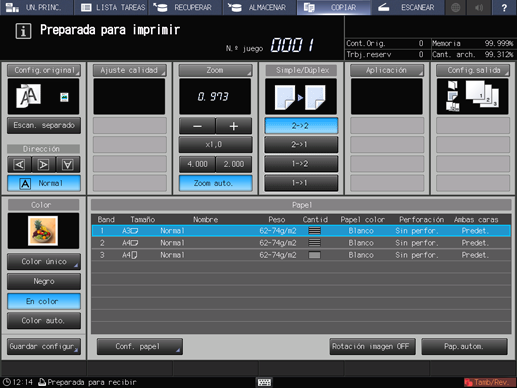Select the COPIAR tab
This screenshot has height=388, width=517.
coord(334,7)
